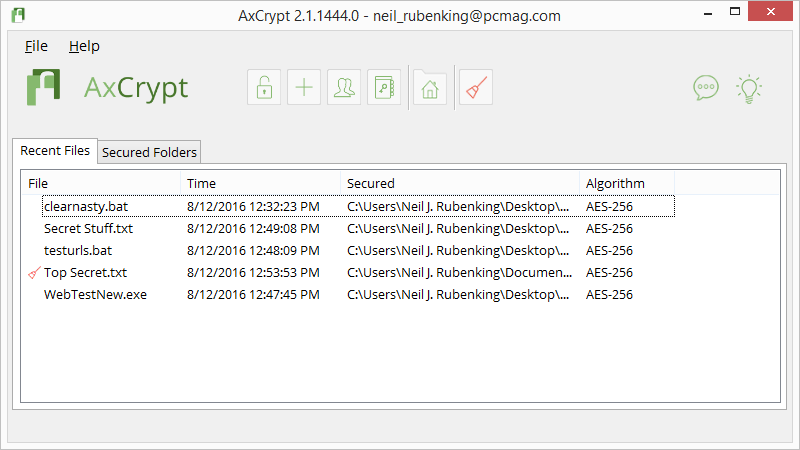Select the testurls.bat file

coord(78,251)
